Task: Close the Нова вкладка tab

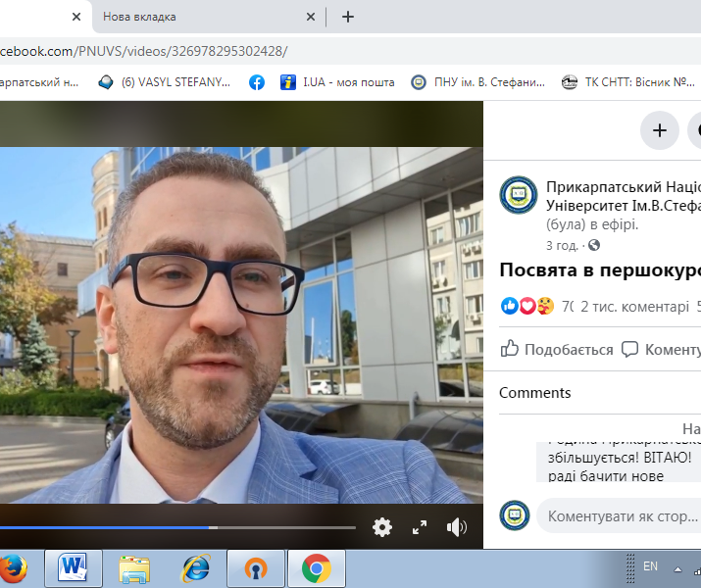Action: coord(311,17)
